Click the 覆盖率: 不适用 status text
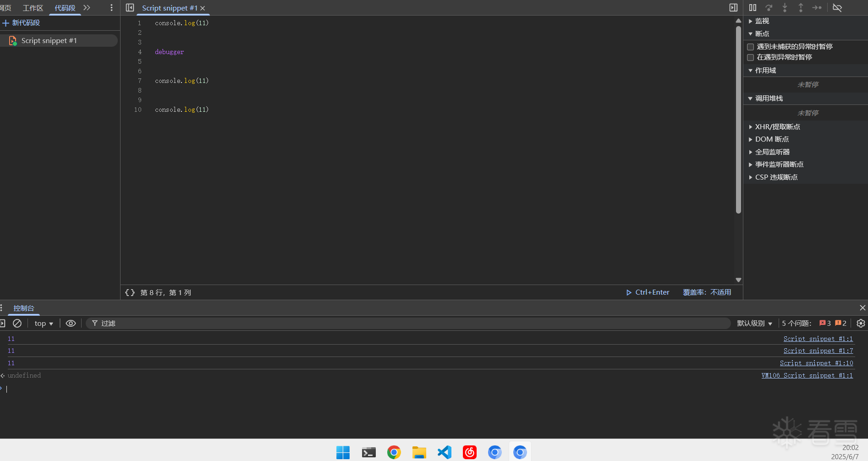 tap(707, 292)
